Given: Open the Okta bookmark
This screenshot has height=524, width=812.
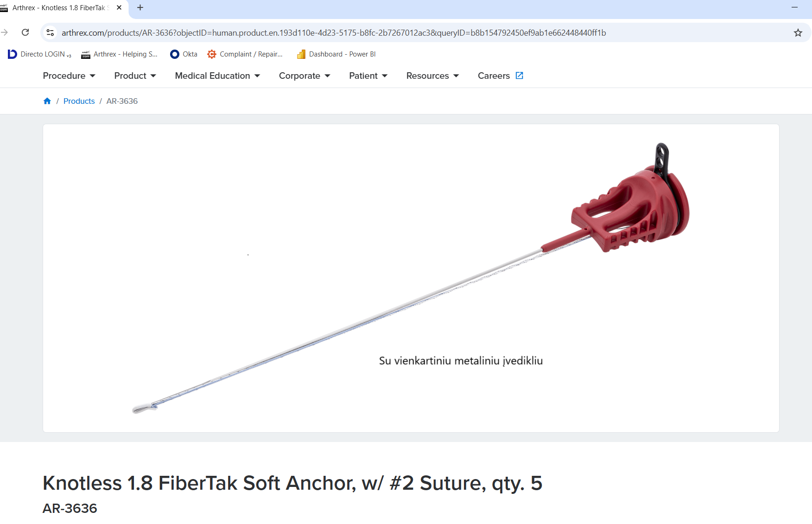Looking at the screenshot, I should 184,54.
